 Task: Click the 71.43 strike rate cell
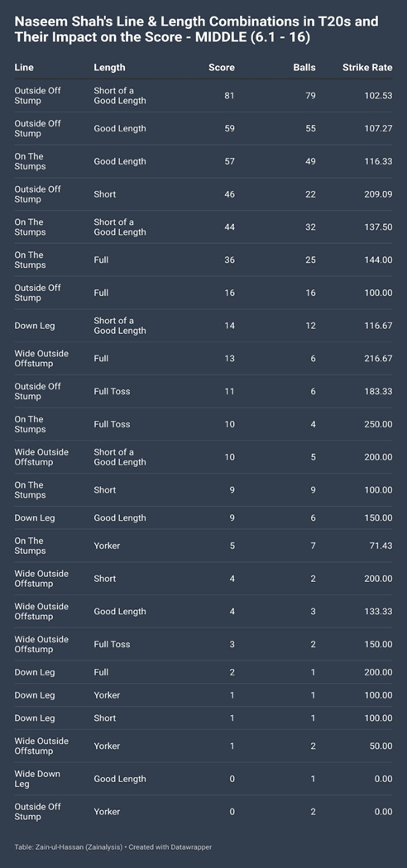click(381, 546)
